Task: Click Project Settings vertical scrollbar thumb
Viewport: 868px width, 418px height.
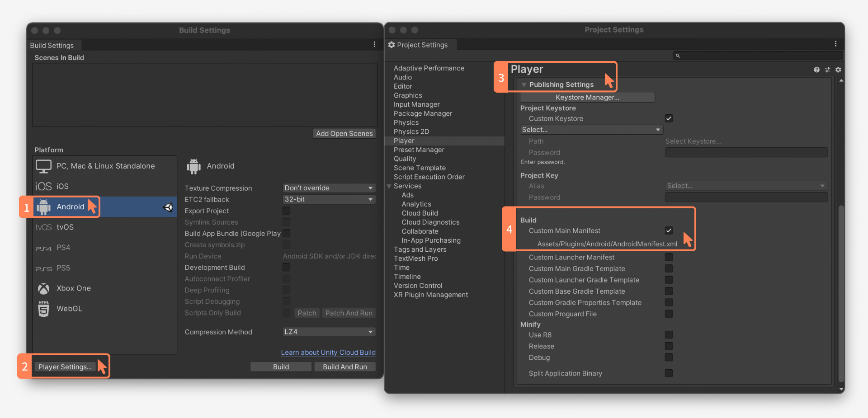Action: click(x=841, y=294)
